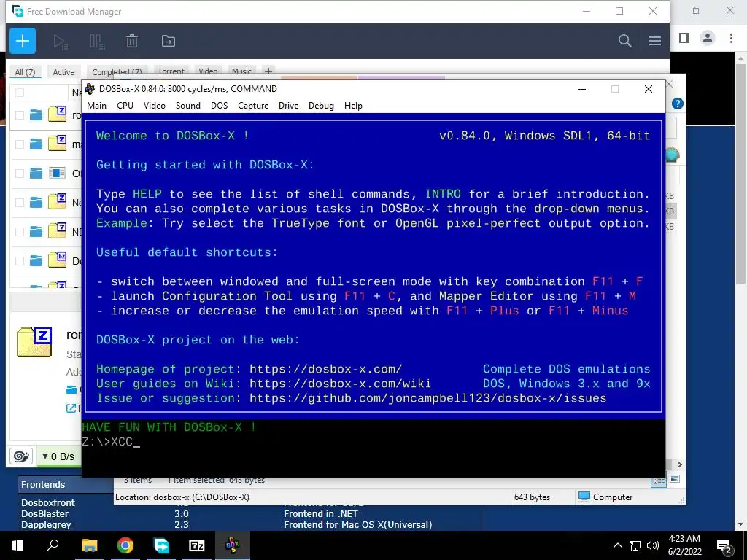This screenshot has height=560, width=747.
Task: Show hidden system tray icons chevron
Action: click(617, 545)
